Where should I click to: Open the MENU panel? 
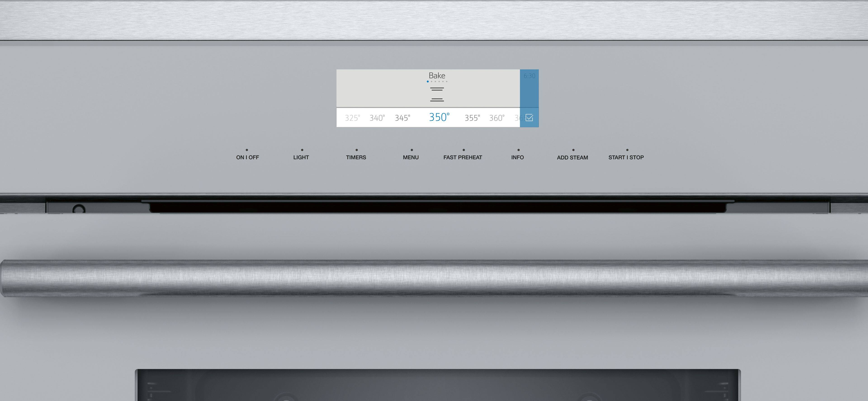(x=411, y=157)
